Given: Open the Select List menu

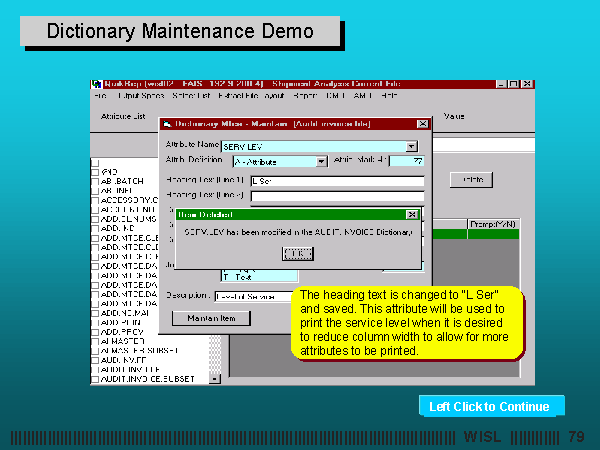Looking at the screenshot, I should coord(191,96).
